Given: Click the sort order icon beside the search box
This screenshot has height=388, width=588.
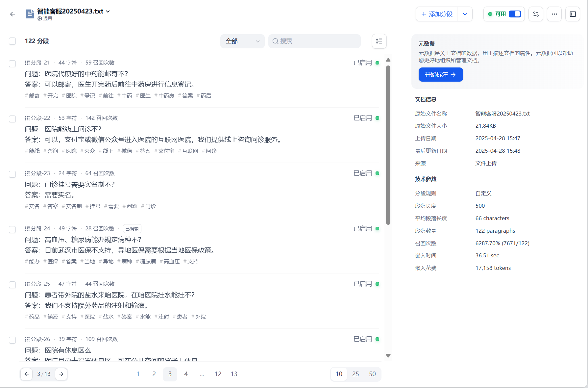Looking at the screenshot, I should 379,41.
